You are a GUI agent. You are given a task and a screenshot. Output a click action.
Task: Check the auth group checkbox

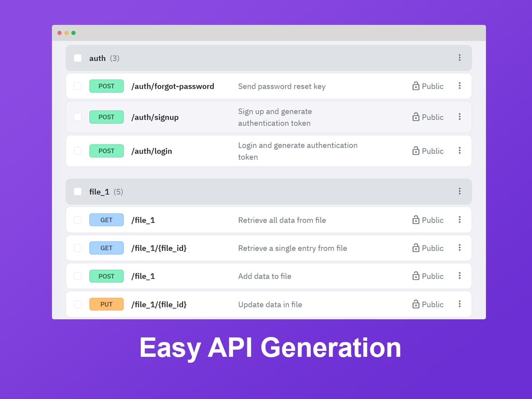78,58
